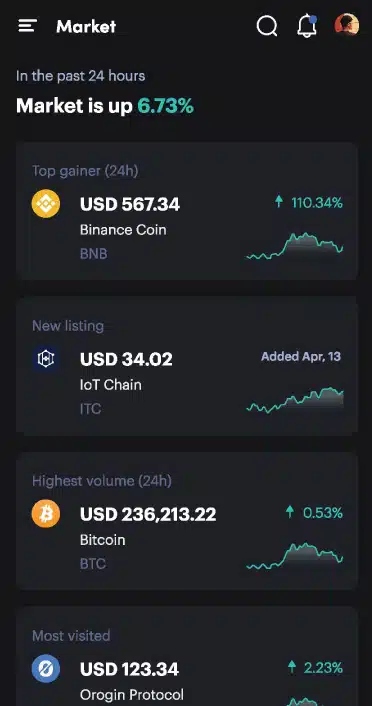Click the Bitcoin price chart sparkline
The width and height of the screenshot is (372, 706).
tap(295, 557)
